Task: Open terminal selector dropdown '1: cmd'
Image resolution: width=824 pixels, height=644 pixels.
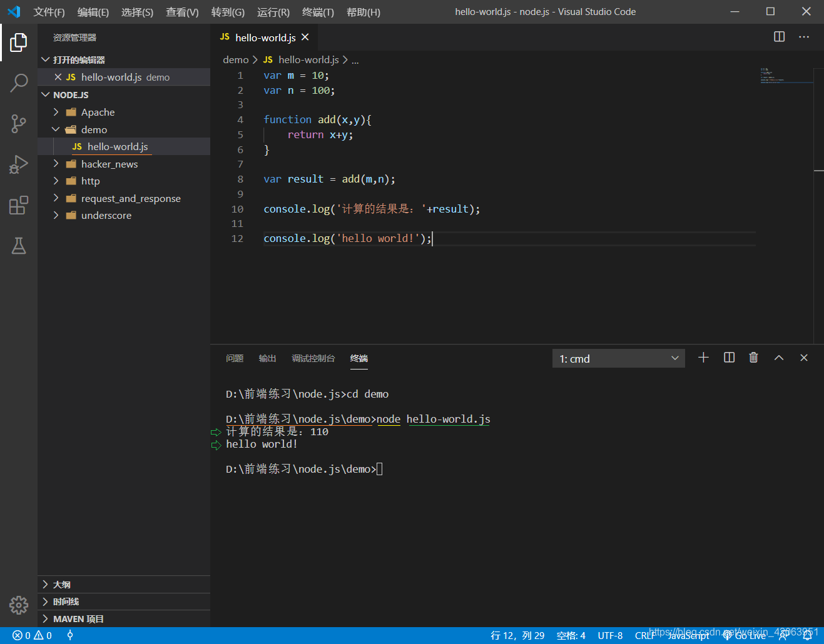Action: coord(618,358)
